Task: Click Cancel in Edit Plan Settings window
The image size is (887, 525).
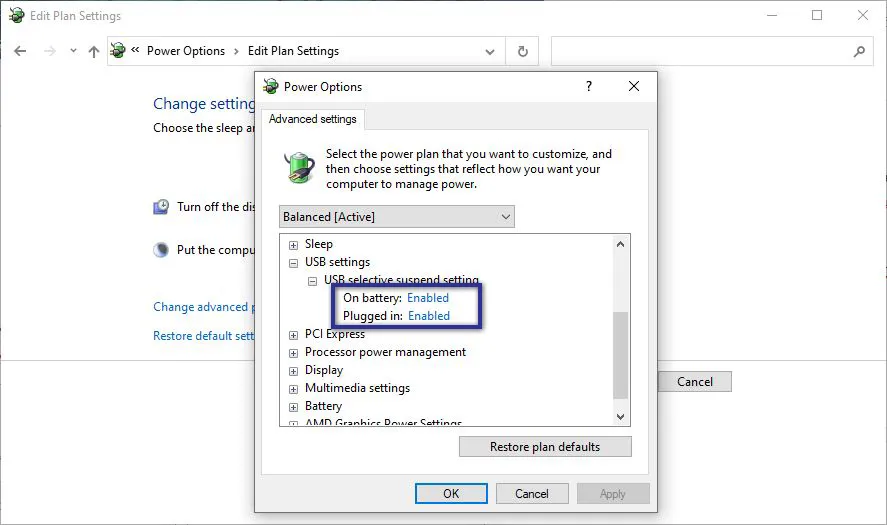Action: point(695,382)
